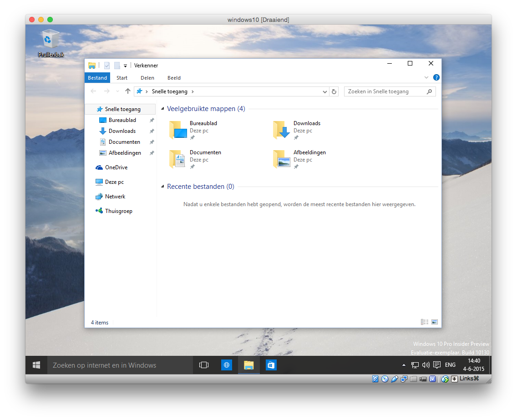Open the Windows Start menu button
Viewport: 517px width, 420px height.
[x=36, y=365]
